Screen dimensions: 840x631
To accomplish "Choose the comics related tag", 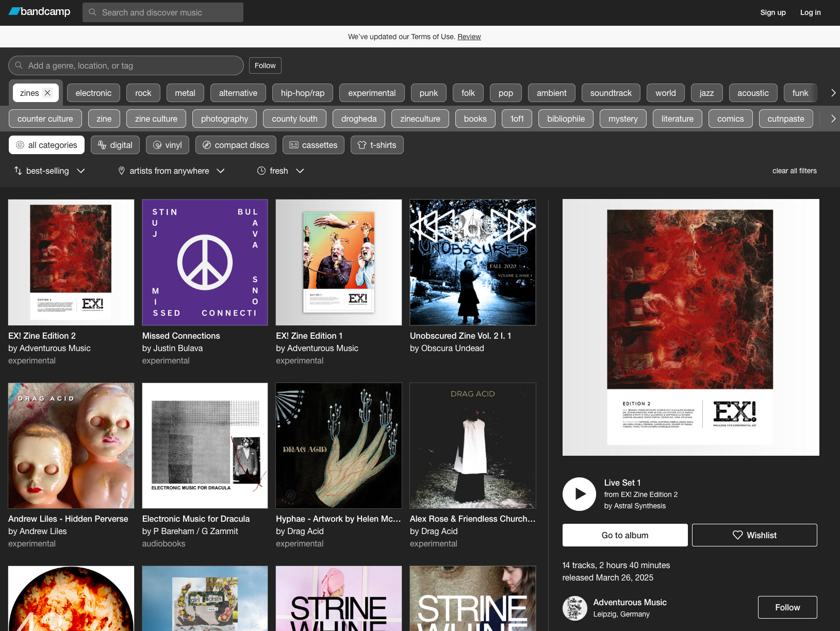I will click(x=730, y=119).
